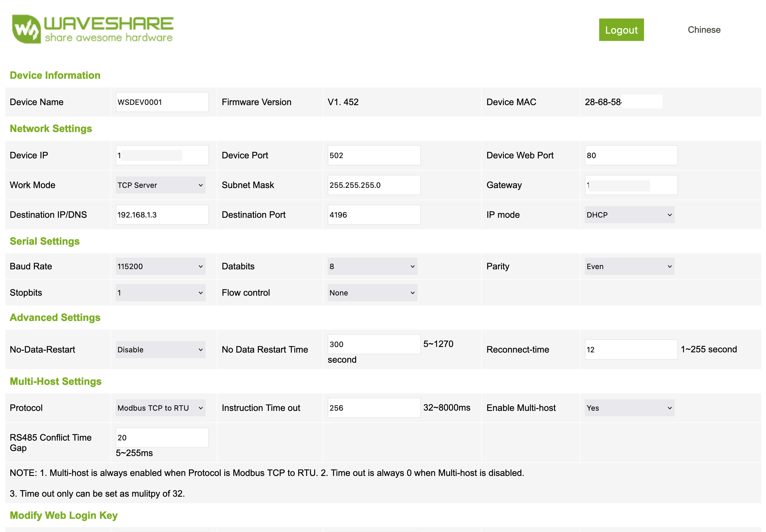Focus the Instruction Time out field
This screenshot has width=766, height=532.
point(374,408)
